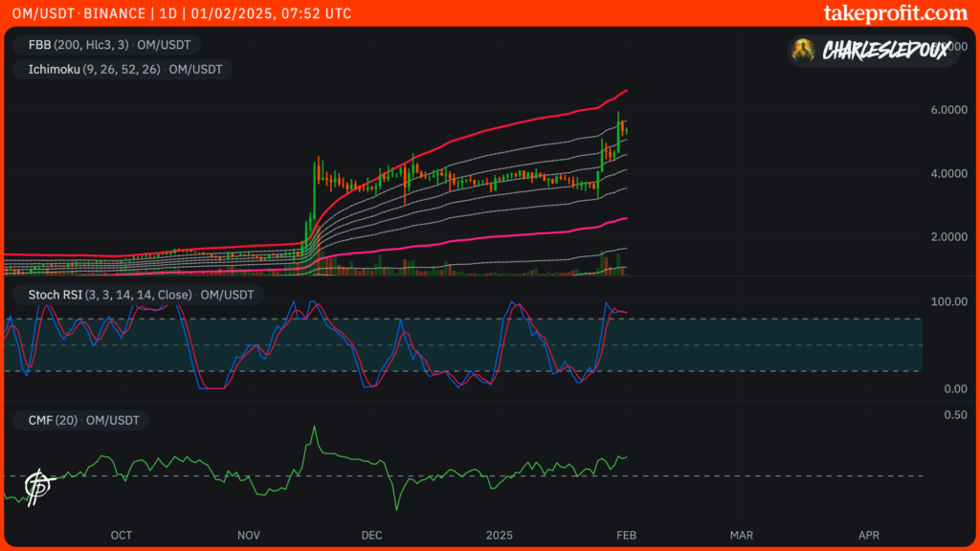The image size is (980, 551).
Task: Click the OCT label on time axis
Action: 122,534
